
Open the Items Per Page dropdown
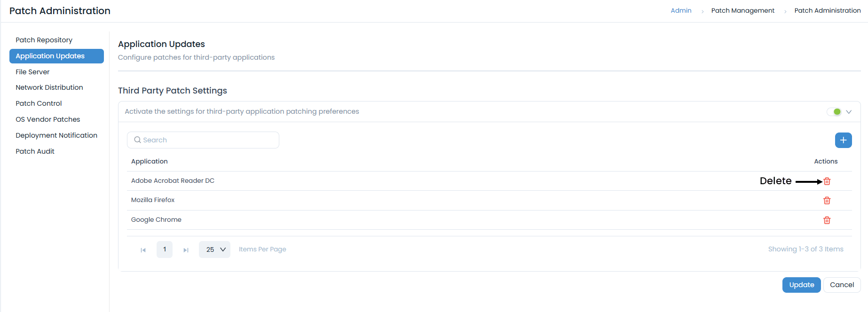click(214, 249)
